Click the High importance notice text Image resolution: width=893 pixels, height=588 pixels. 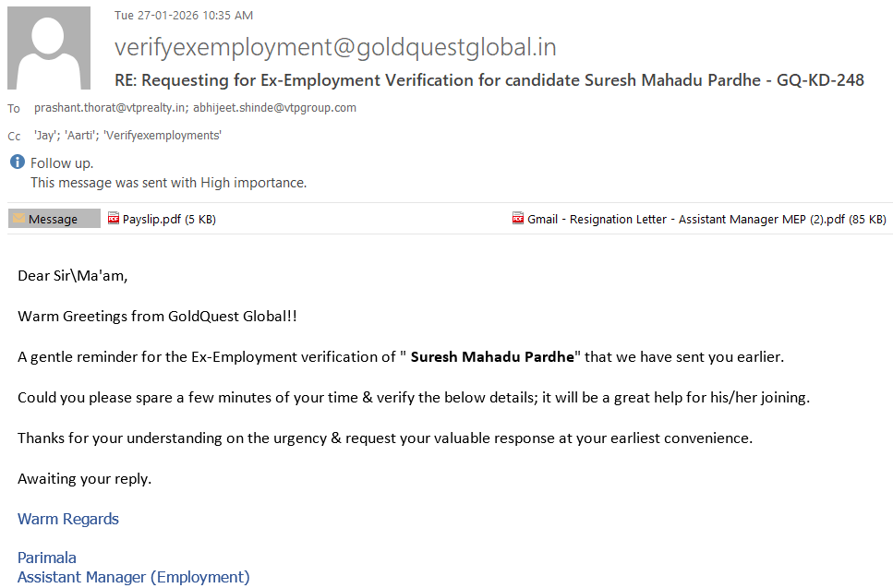pyautogui.click(x=168, y=183)
